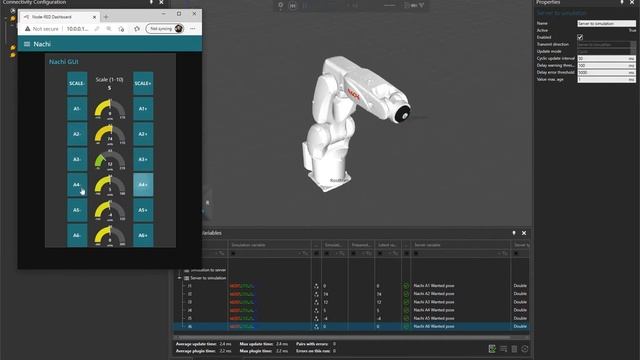
Task: Click the highlighted A4+ jog button
Action: [x=143, y=184]
